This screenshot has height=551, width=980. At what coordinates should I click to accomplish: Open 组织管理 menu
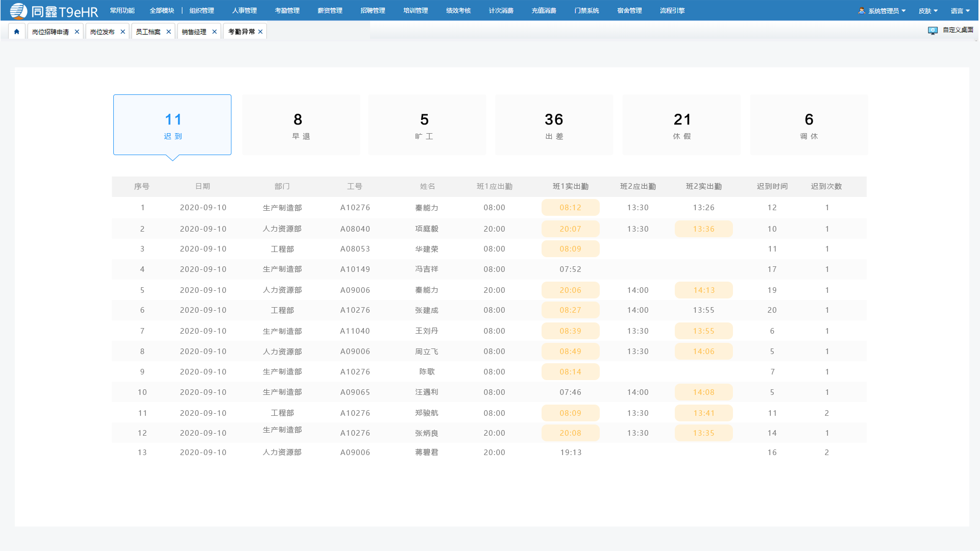click(202, 11)
